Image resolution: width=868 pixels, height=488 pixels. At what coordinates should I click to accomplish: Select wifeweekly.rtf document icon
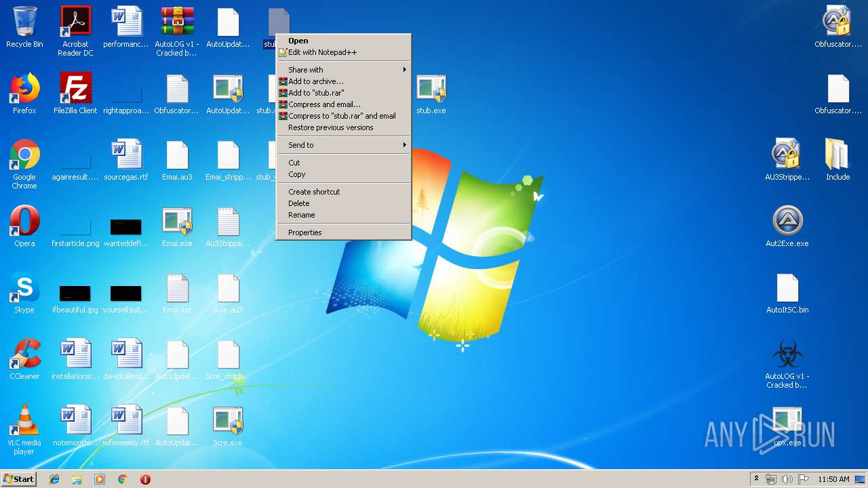126,426
